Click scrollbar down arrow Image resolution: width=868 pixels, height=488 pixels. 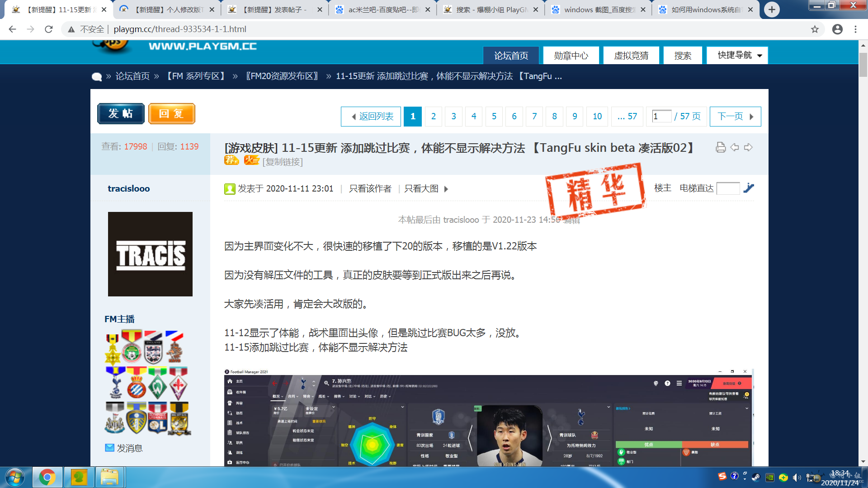pos(863,462)
